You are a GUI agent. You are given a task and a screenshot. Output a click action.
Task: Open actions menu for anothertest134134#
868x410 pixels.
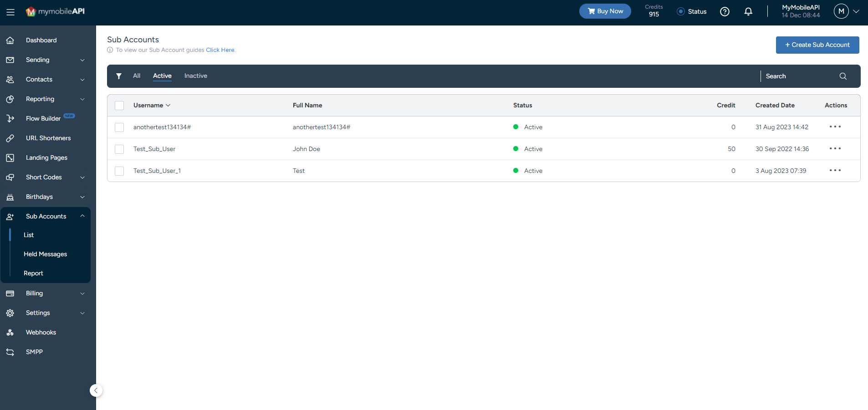(x=835, y=127)
